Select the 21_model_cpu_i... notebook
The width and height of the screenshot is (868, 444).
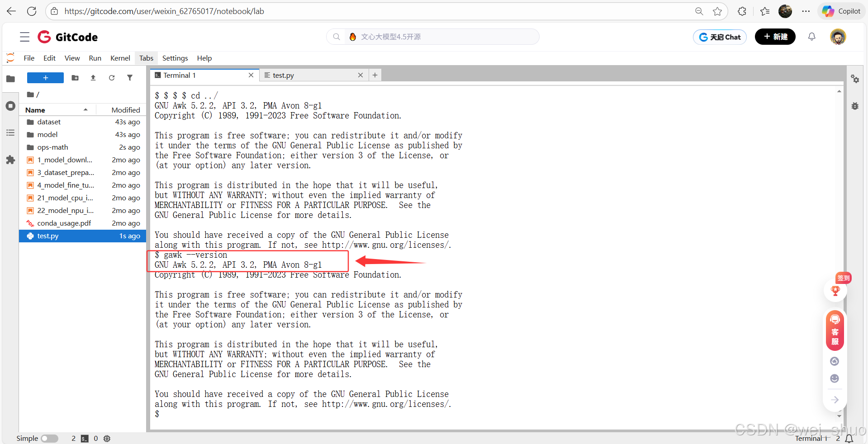click(82, 198)
